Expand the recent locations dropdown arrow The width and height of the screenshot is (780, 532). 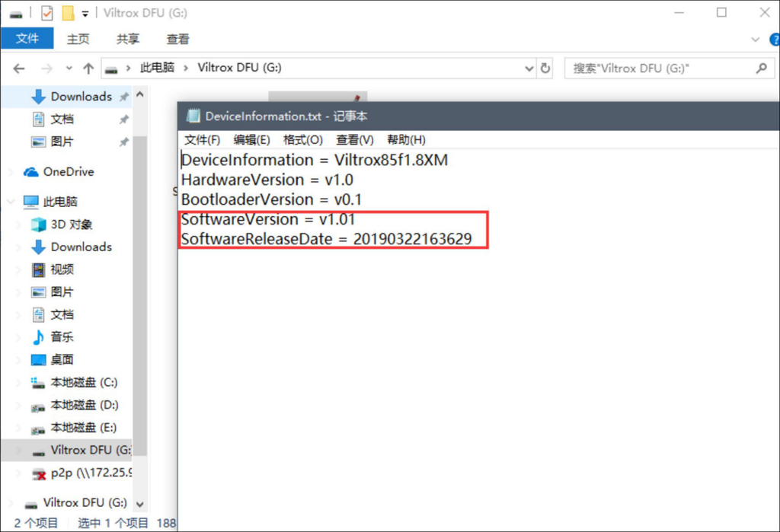pos(68,68)
